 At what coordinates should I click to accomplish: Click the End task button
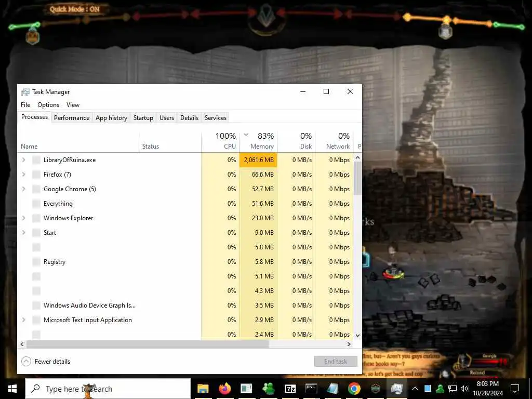pos(336,362)
